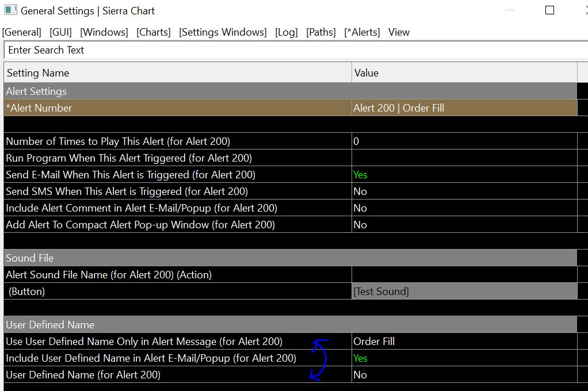Click the Order Fill value cell

point(465,342)
